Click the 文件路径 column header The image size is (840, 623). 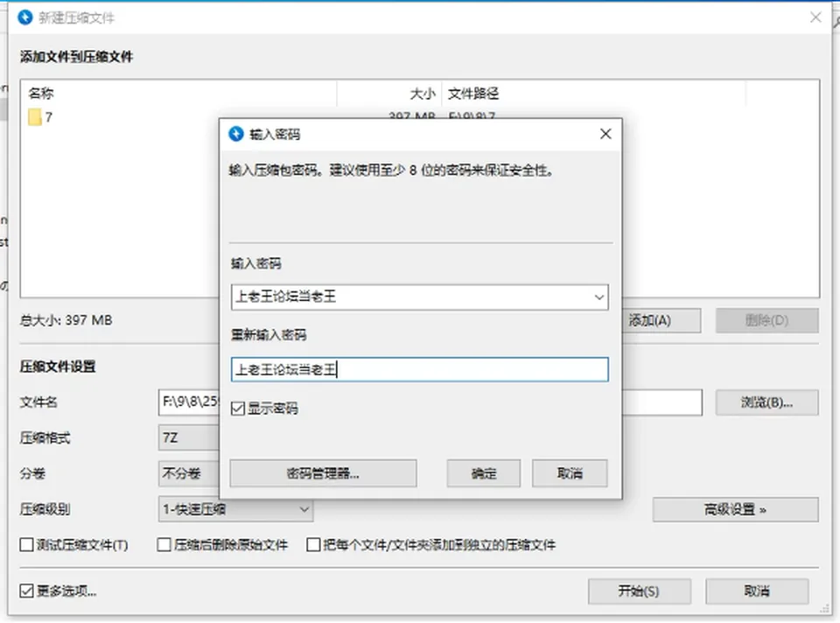(x=593, y=94)
